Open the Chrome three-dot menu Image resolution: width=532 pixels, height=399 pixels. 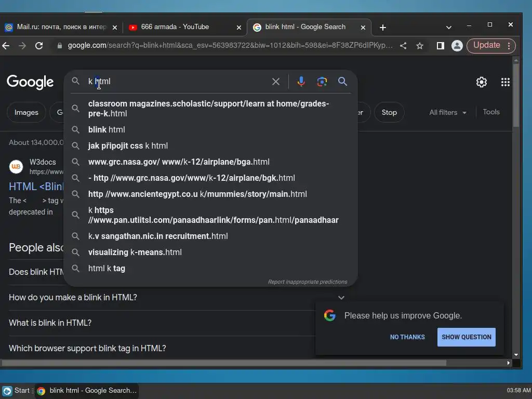(x=509, y=46)
